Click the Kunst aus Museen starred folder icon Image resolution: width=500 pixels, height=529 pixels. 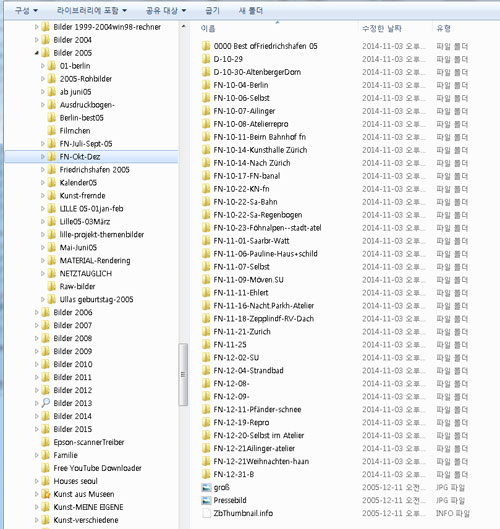point(45,494)
